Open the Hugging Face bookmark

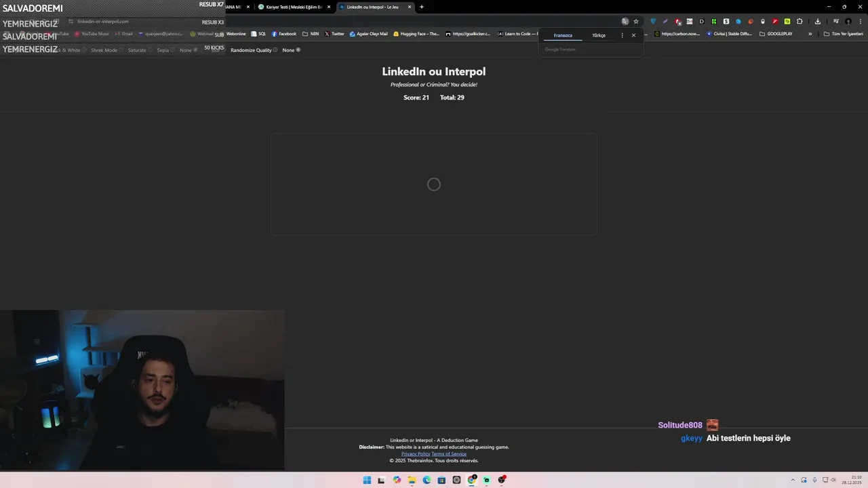416,34
